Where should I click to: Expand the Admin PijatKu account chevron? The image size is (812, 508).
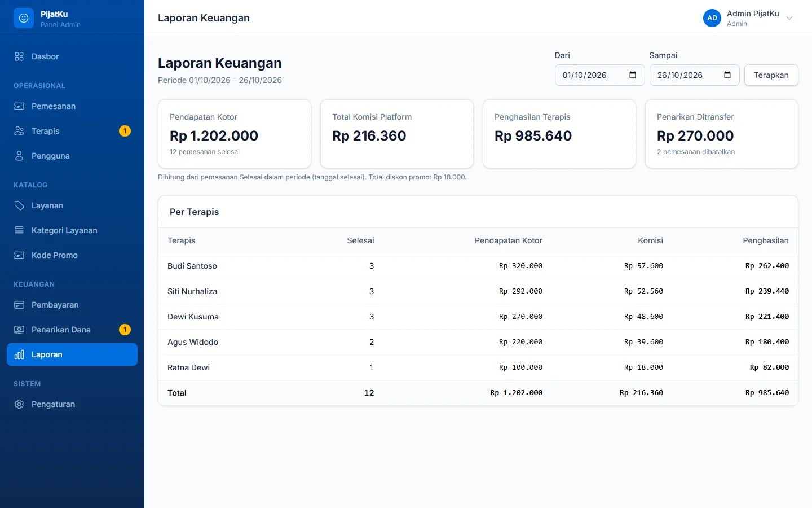789,18
